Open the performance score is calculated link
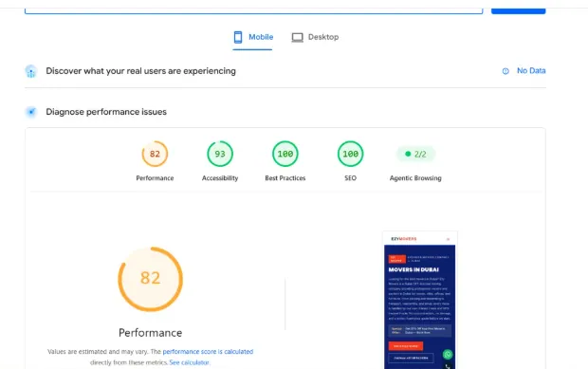This screenshot has width=588, height=369. pos(208,351)
